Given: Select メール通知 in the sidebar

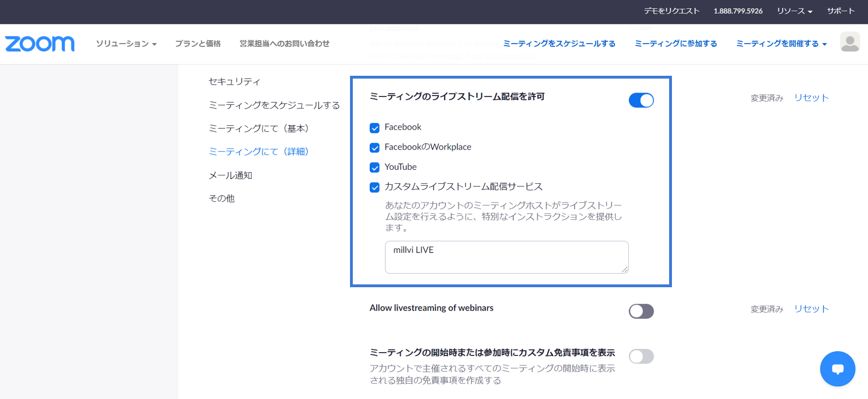Looking at the screenshot, I should point(230,175).
